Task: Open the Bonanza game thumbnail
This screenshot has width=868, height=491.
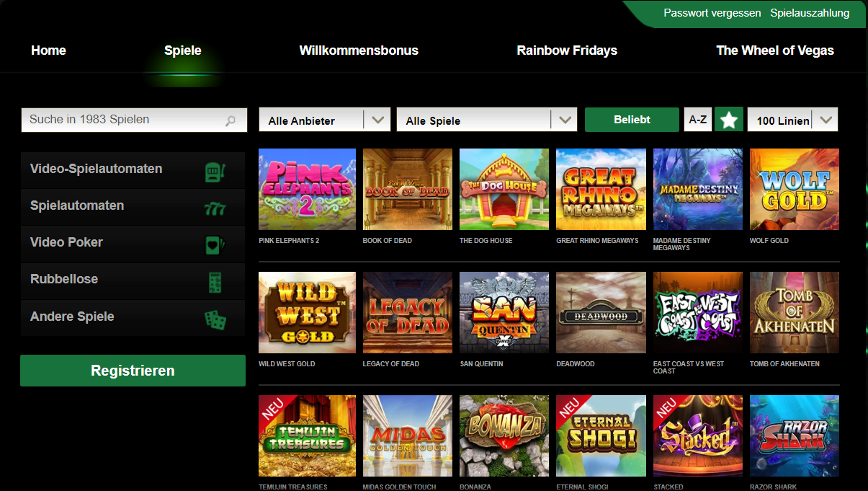Action: click(504, 435)
